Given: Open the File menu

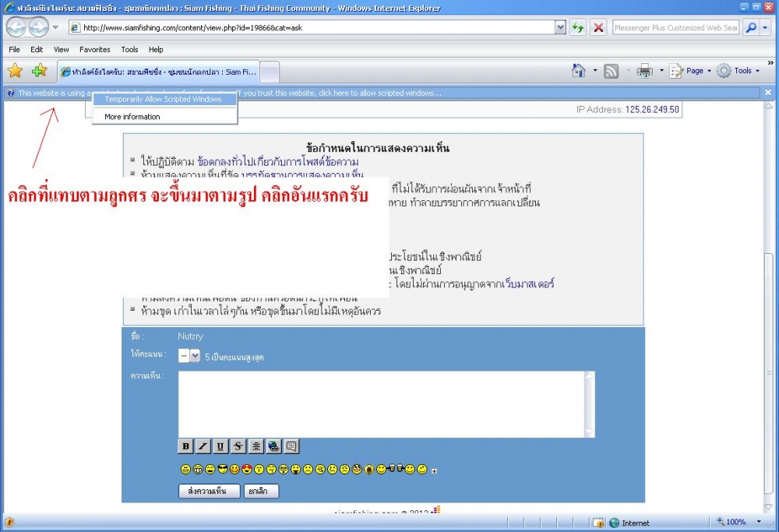Looking at the screenshot, I should (14, 49).
